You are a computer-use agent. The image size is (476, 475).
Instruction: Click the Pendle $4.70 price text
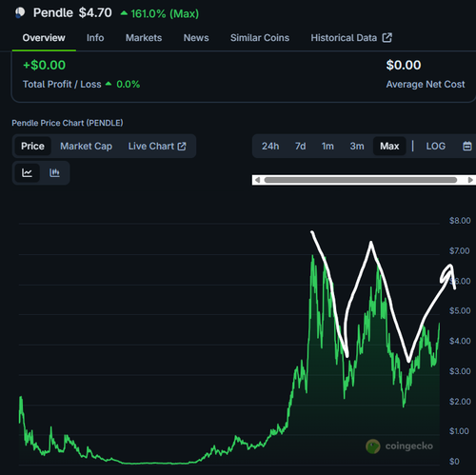tap(72, 12)
